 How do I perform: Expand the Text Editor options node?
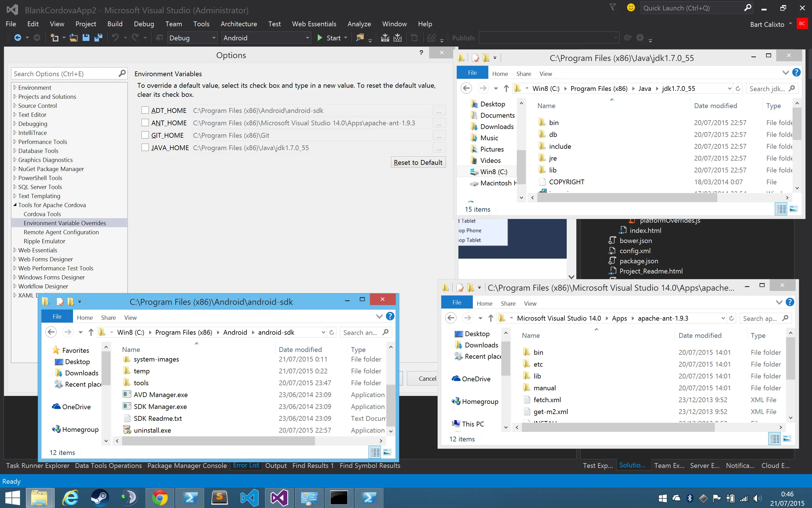[x=15, y=115]
